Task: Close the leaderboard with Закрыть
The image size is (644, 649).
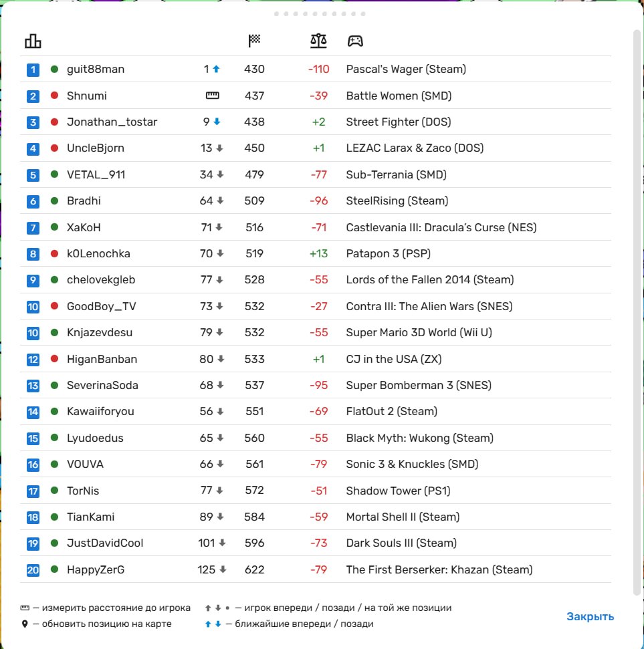Action: (x=590, y=616)
